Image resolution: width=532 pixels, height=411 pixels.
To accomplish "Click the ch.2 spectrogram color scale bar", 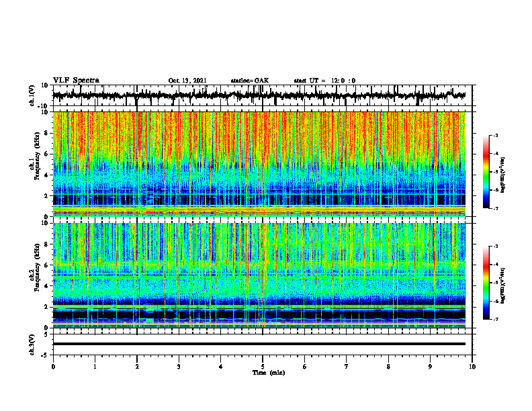I will (x=486, y=283).
